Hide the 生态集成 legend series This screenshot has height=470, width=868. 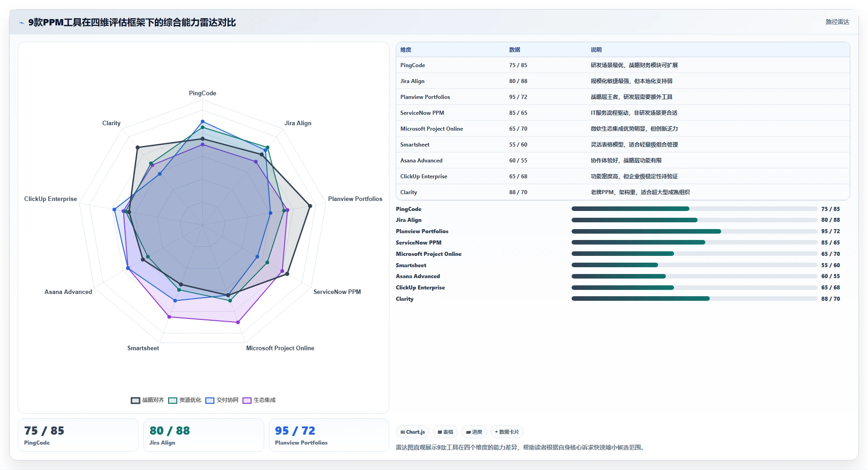click(259, 400)
